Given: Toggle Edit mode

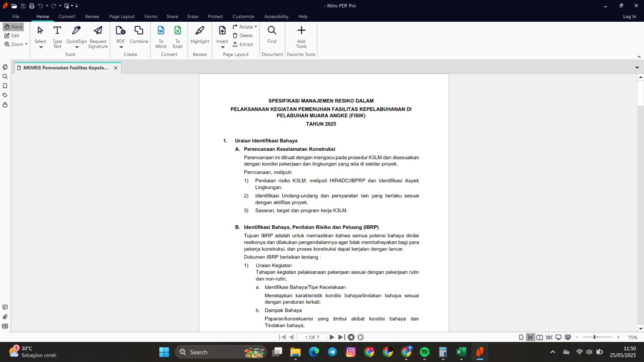Looking at the screenshot, I should tap(12, 36).
